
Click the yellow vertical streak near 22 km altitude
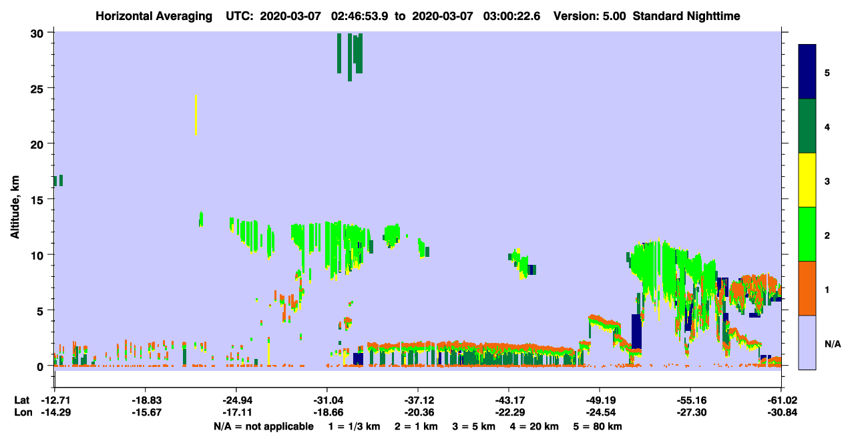click(196, 115)
